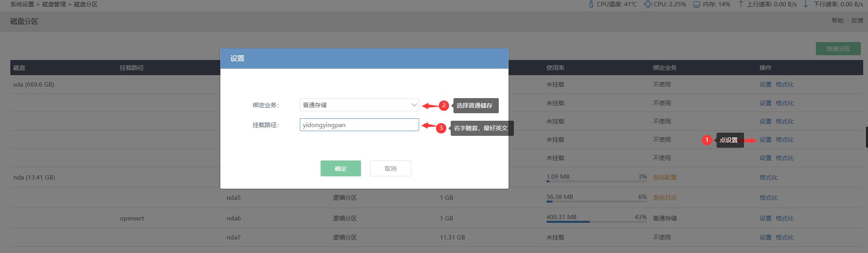The width and height of the screenshot is (868, 253).
Task: Click the 56.38 MB usage value
Action: 560,197
